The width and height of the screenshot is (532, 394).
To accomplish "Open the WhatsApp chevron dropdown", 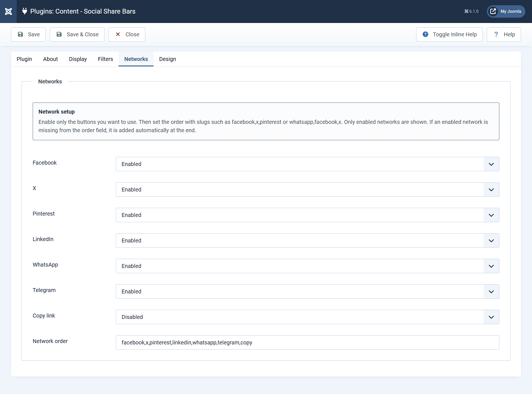I will point(491,266).
